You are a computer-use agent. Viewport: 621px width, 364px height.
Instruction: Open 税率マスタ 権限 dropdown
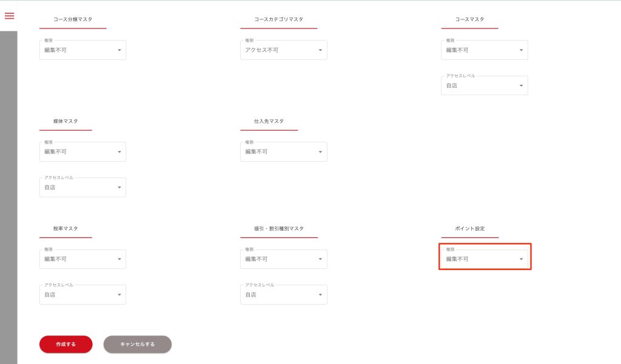tap(82, 259)
